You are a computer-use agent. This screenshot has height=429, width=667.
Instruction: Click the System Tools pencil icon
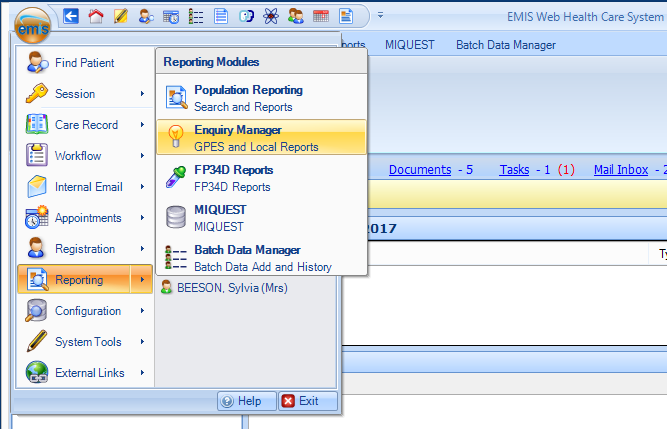pyautogui.click(x=37, y=341)
